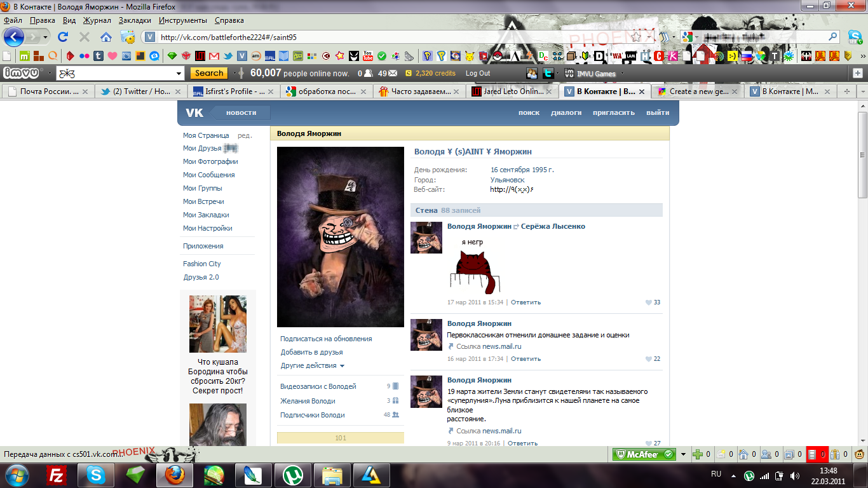Click the bookmark star in address bar
Screen dimensions: 868x488
636,37
